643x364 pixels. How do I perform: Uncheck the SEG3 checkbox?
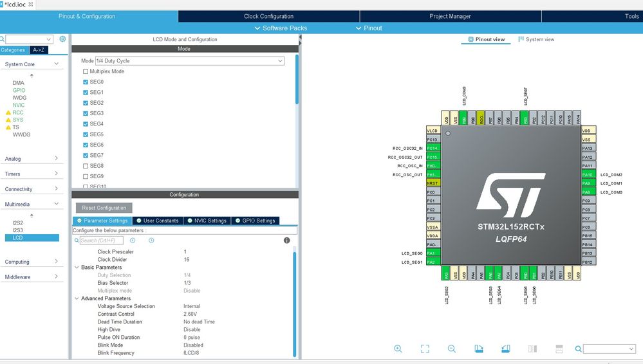(86, 114)
